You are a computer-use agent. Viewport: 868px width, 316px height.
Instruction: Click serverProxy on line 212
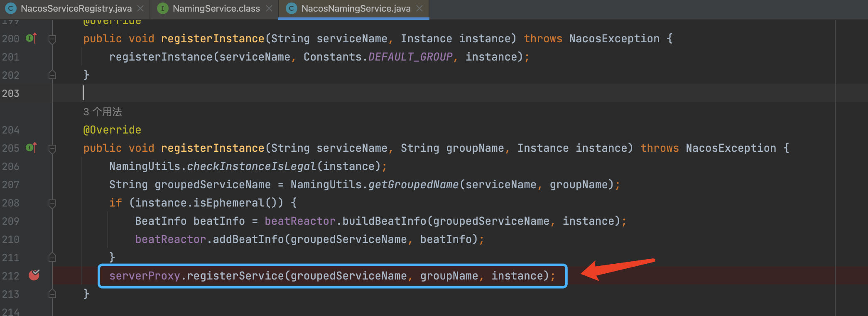point(145,276)
